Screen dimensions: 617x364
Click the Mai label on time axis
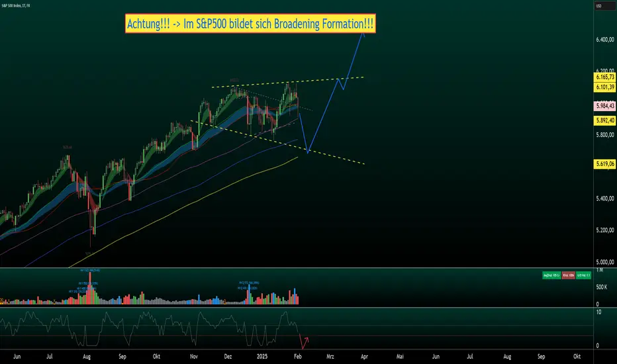click(400, 357)
